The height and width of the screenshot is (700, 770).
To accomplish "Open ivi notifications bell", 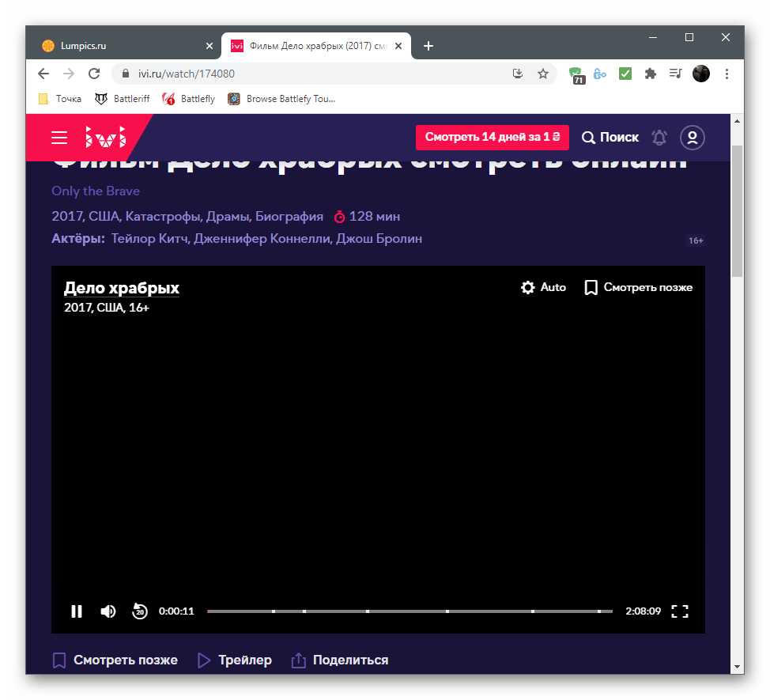I will tap(659, 138).
